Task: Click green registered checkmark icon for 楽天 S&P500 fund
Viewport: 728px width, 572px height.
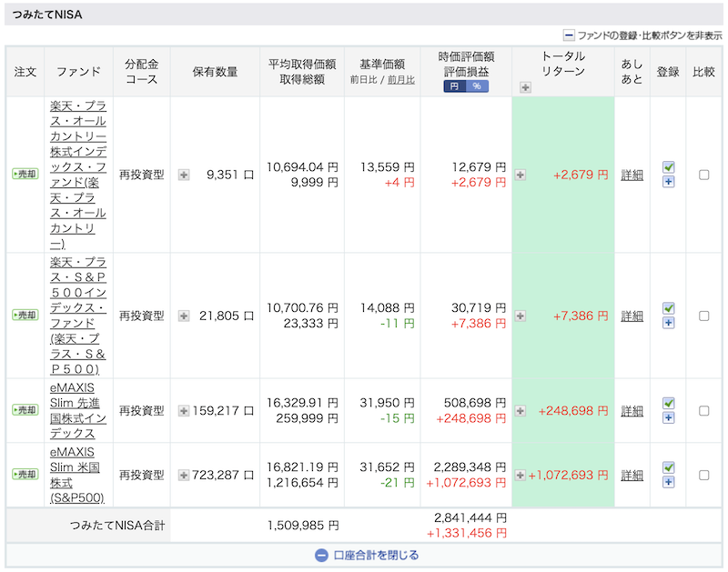Action: point(669,308)
